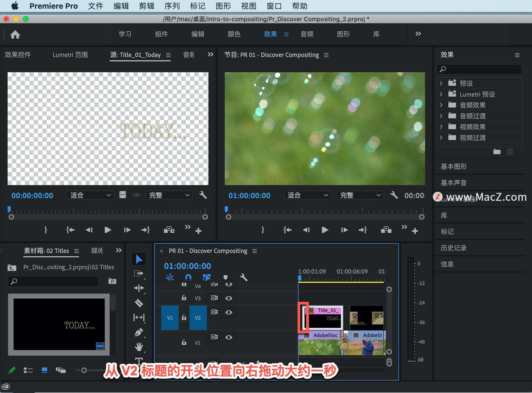Image resolution: width=532 pixels, height=393 pixels.
Task: Open source monitor wrench settings
Action: (x=203, y=195)
